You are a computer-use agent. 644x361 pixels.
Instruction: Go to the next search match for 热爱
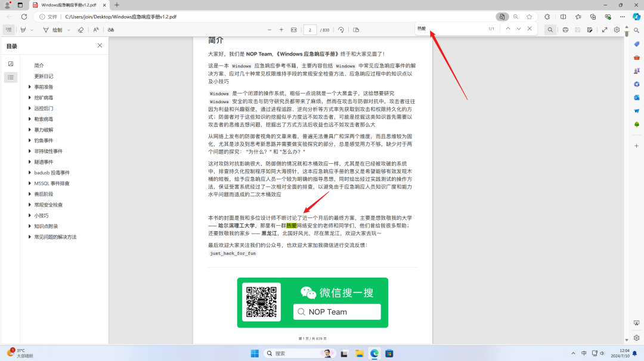pos(519,28)
